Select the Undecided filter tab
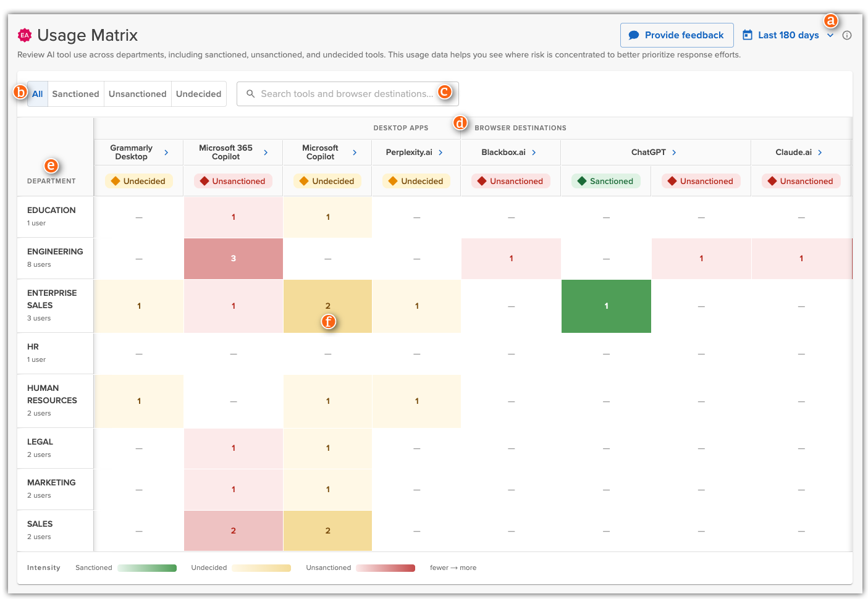Viewport: 868px width, 599px height. click(x=198, y=94)
